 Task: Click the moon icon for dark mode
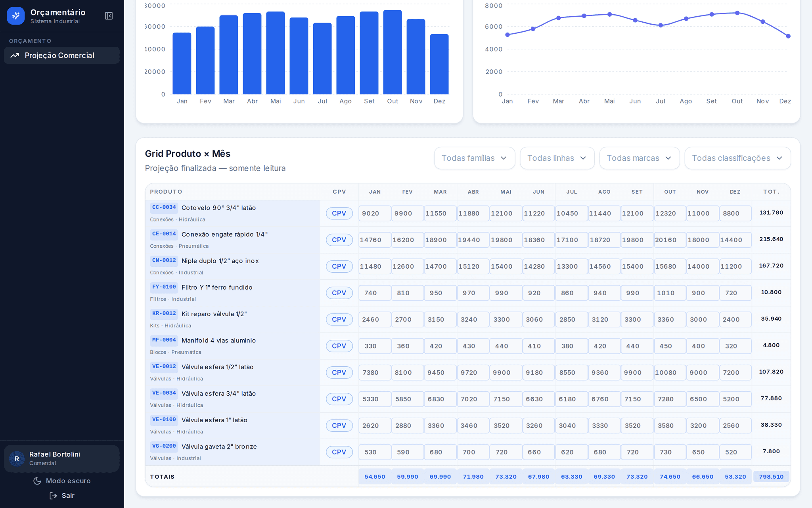coord(37,481)
